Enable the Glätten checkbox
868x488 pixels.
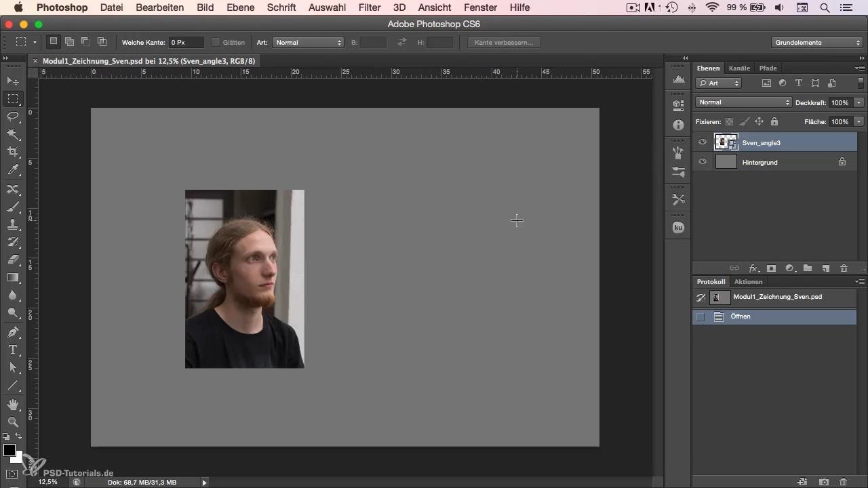216,42
